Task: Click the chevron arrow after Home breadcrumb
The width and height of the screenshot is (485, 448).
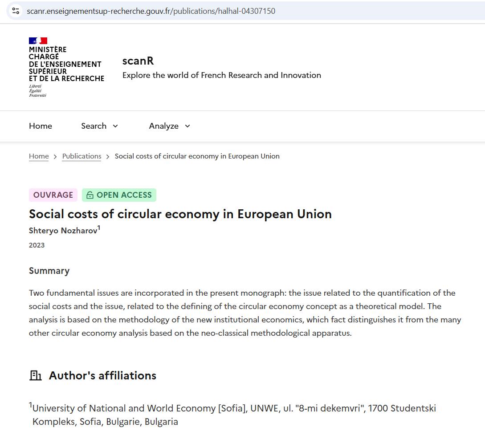Action: (55, 157)
